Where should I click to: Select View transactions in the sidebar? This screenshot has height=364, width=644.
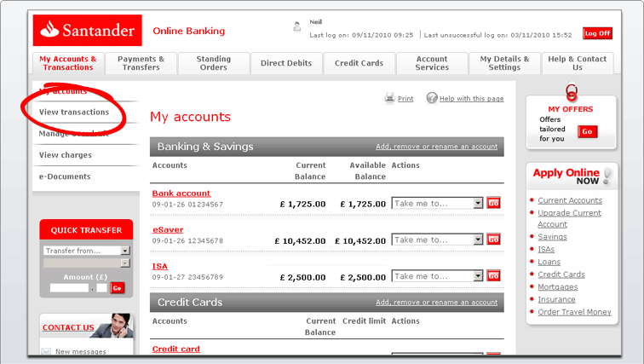[x=74, y=113]
